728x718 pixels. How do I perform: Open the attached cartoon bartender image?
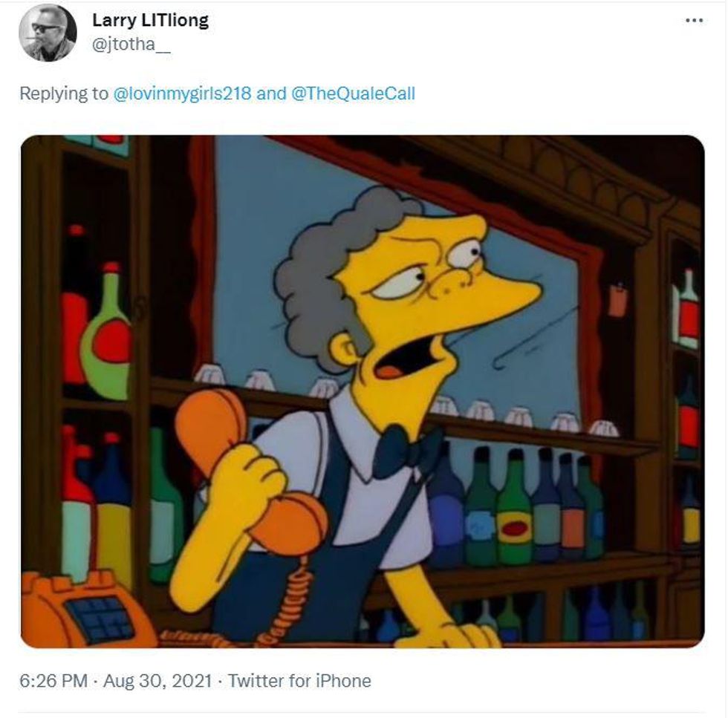click(362, 391)
